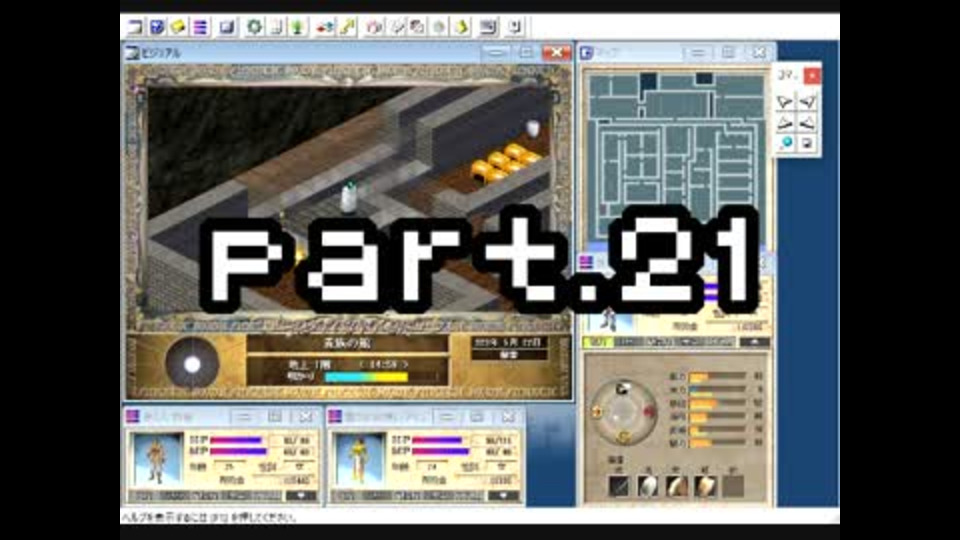The height and width of the screenshot is (540, 960).
Task: Click the white character sprite in the dungeon view
Action: coord(348,198)
